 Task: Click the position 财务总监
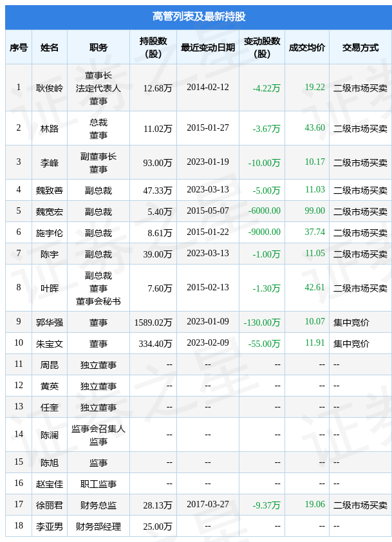(98, 505)
